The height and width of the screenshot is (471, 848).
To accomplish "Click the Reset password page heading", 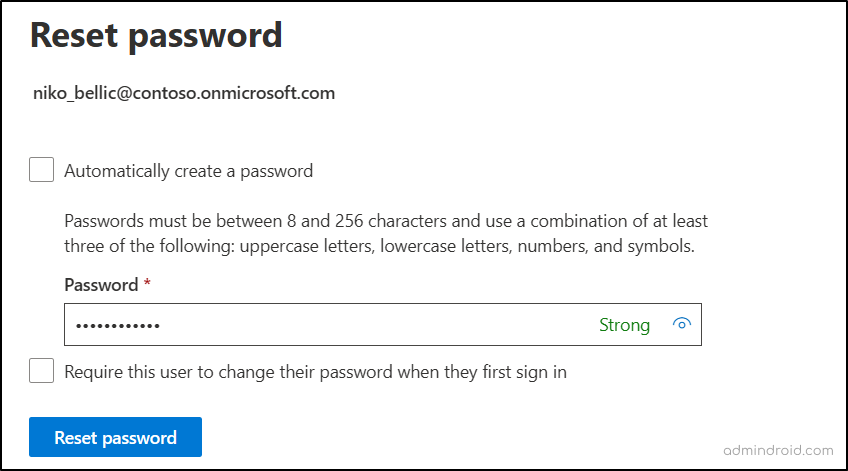I will click(x=156, y=35).
